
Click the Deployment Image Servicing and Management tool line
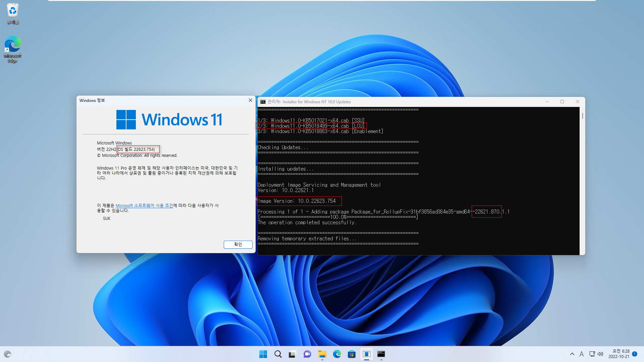tap(319, 185)
